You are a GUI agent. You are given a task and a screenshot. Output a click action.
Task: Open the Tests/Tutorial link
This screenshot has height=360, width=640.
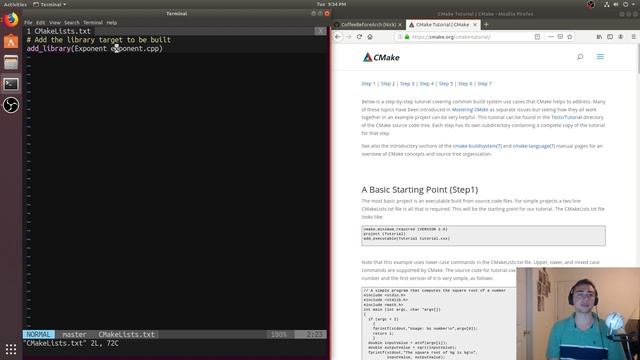pyautogui.click(x=566, y=118)
